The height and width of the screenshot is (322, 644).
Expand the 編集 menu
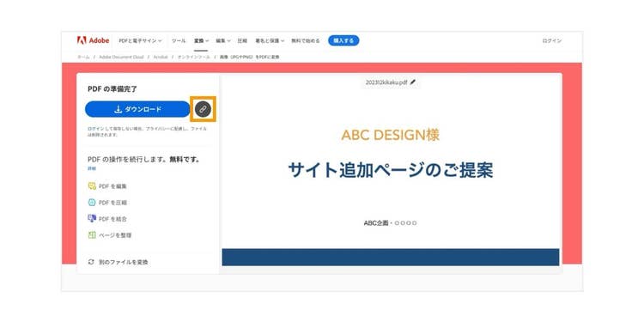(223, 40)
